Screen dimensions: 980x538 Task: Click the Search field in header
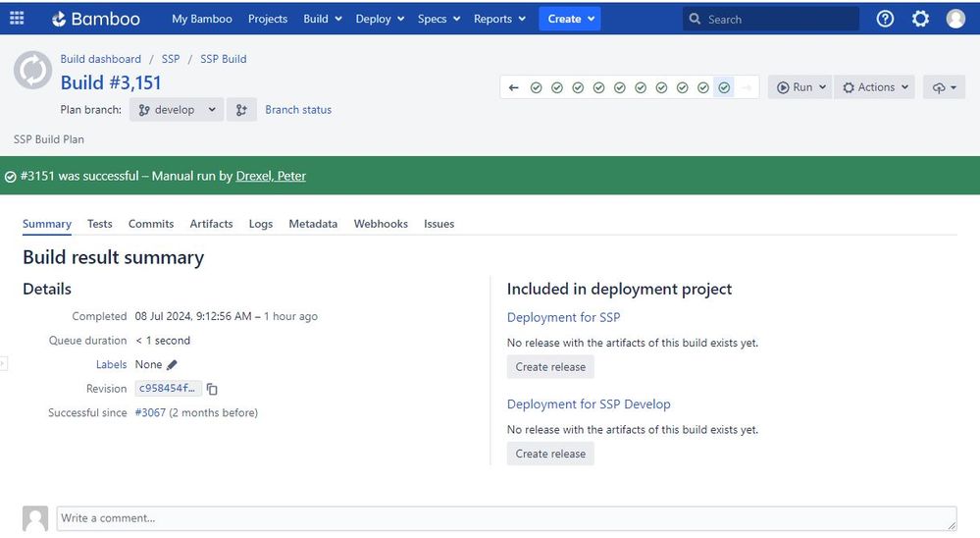point(771,19)
